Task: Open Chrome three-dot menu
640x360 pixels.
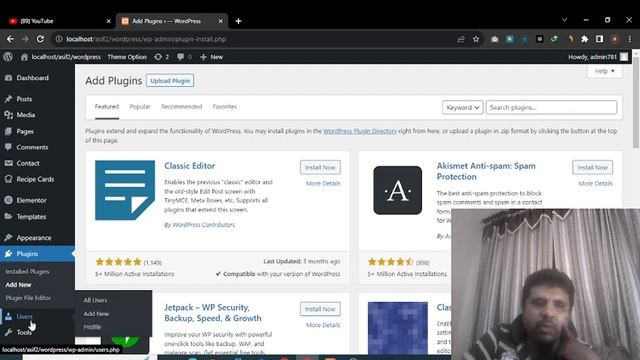Action: click(630, 39)
